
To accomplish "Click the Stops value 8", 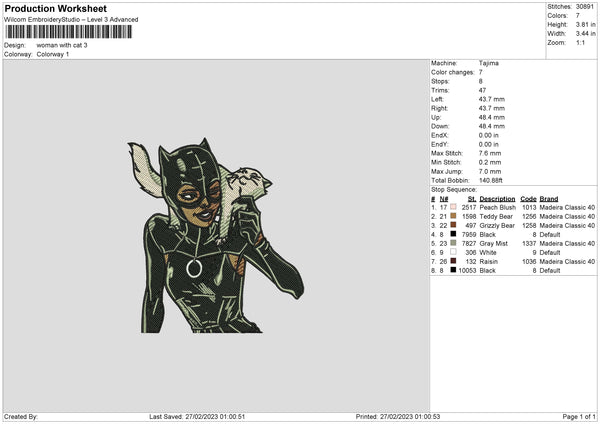I will [x=481, y=81].
